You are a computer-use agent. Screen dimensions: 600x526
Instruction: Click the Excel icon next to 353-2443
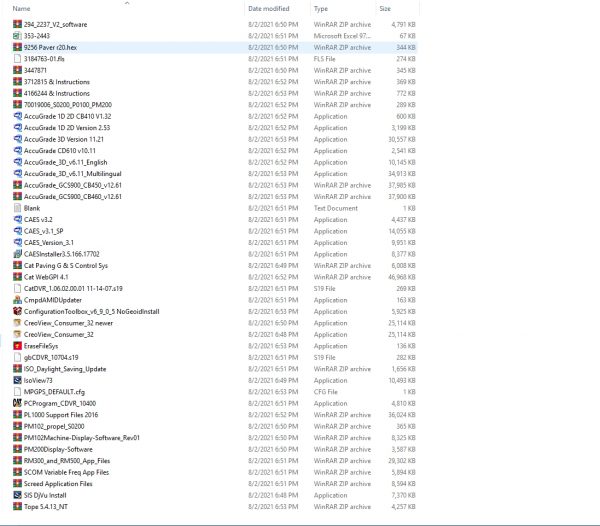click(17, 36)
